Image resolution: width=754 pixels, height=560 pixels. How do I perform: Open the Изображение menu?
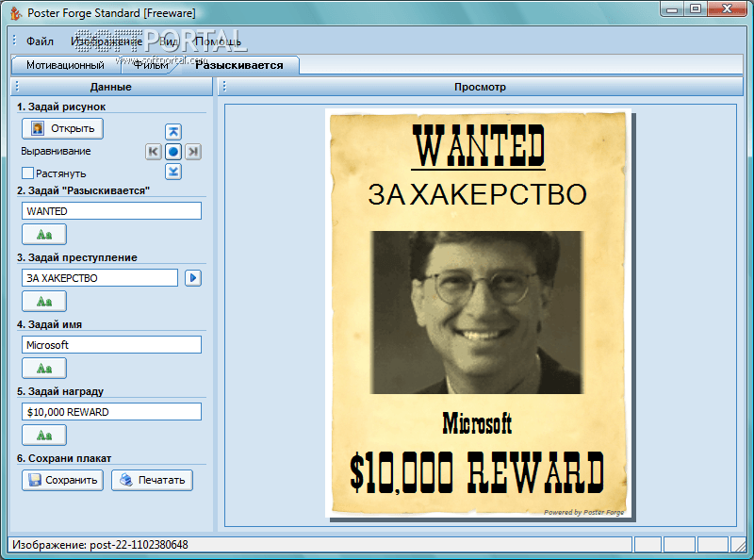(107, 41)
